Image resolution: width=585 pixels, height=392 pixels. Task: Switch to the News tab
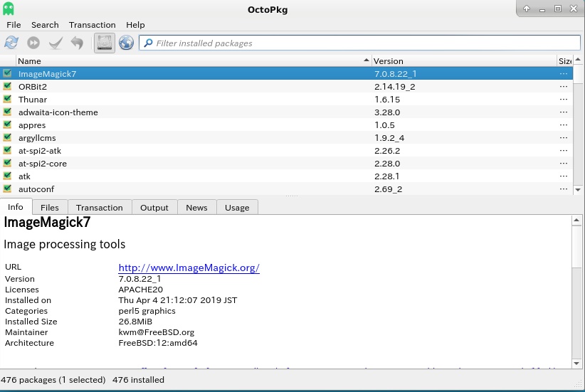196,207
